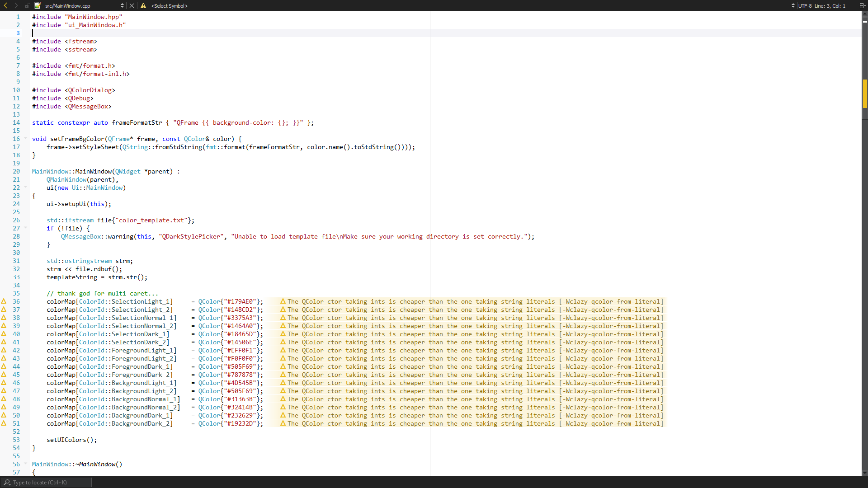Close the MainWindow.cpp document
The width and height of the screenshot is (868, 488).
[x=132, y=5]
